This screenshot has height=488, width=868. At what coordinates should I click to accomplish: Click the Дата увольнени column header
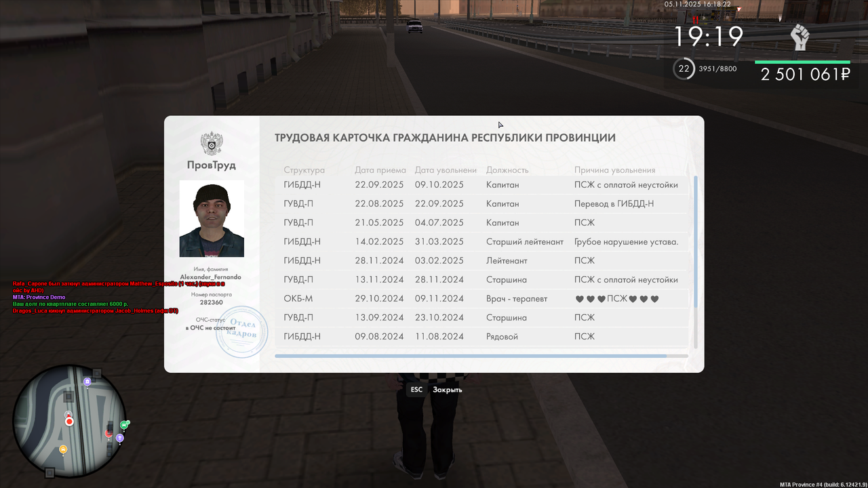click(446, 170)
